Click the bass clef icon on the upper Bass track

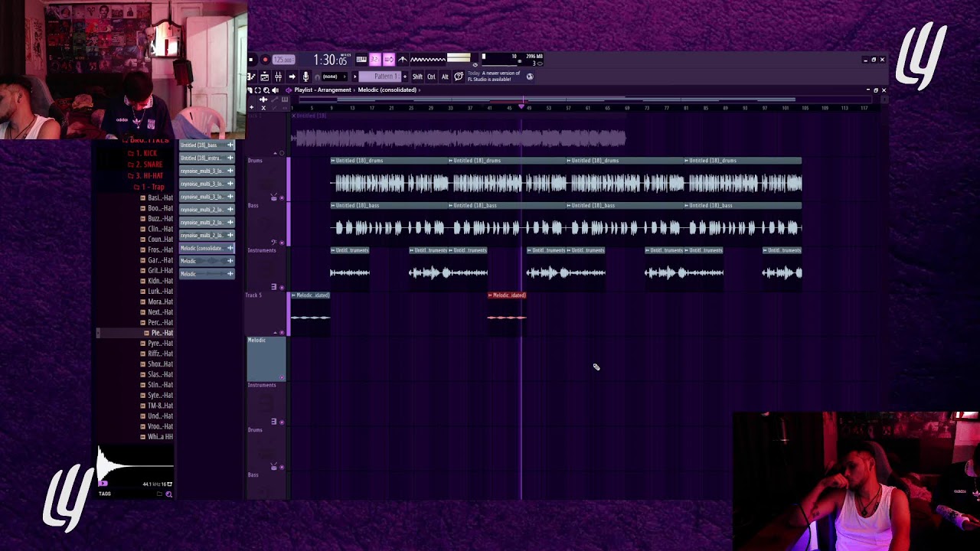tap(274, 243)
